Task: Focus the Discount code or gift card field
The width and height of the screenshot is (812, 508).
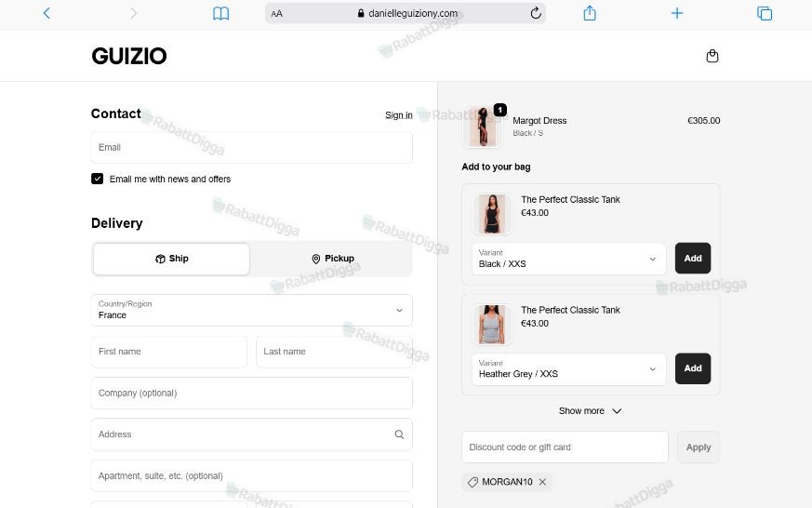Action: click(x=565, y=447)
